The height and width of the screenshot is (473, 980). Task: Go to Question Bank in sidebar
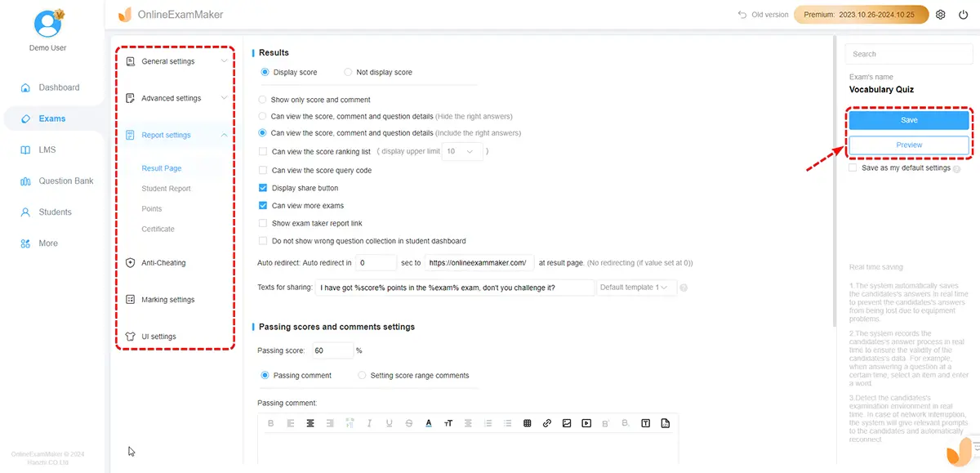click(x=65, y=181)
